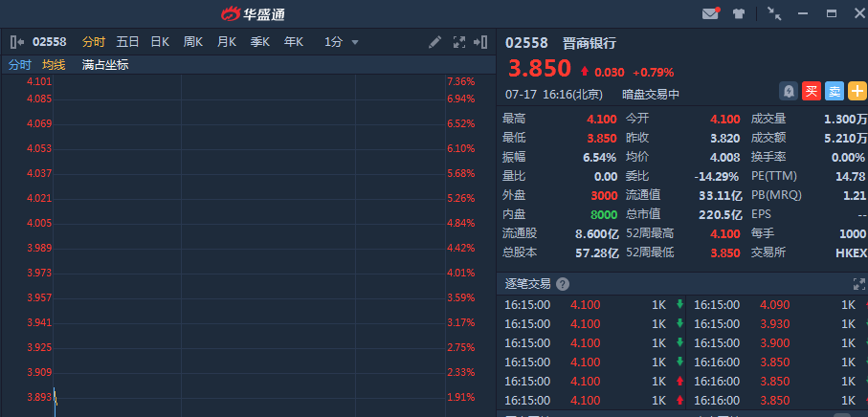Viewport: 868px width, 417px height.
Task: Click the stock code 02558 in chart header
Action: [49, 42]
